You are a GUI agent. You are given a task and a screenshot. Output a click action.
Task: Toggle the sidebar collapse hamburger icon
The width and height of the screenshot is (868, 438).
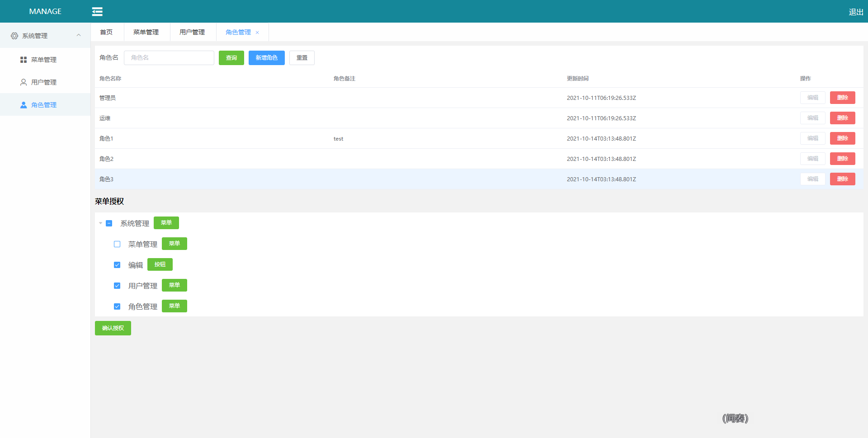pyautogui.click(x=97, y=11)
